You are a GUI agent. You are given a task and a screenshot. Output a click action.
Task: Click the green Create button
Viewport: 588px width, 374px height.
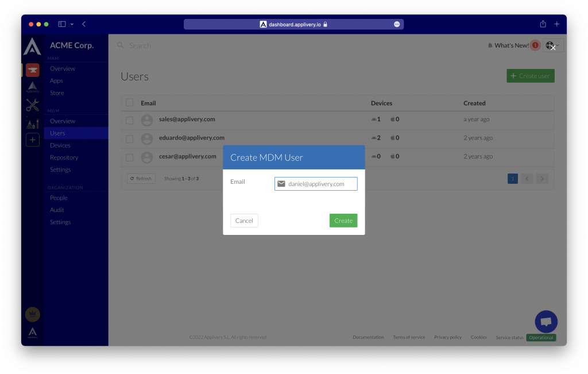click(343, 221)
